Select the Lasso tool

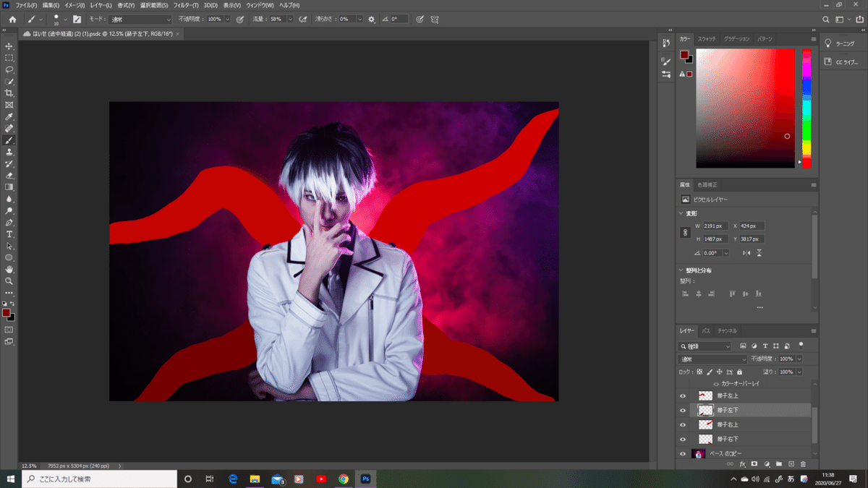pos(9,69)
